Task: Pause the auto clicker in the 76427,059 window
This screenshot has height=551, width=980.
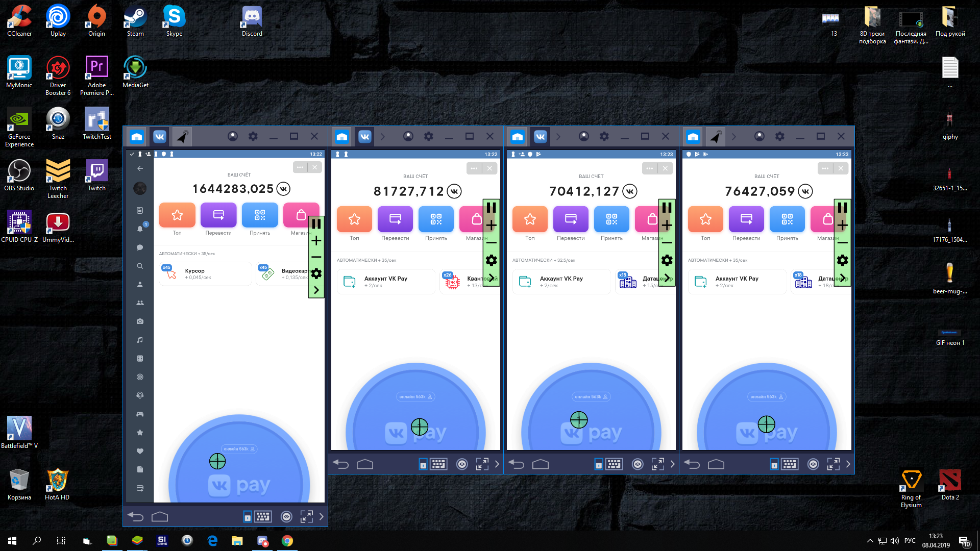Action: (843, 208)
